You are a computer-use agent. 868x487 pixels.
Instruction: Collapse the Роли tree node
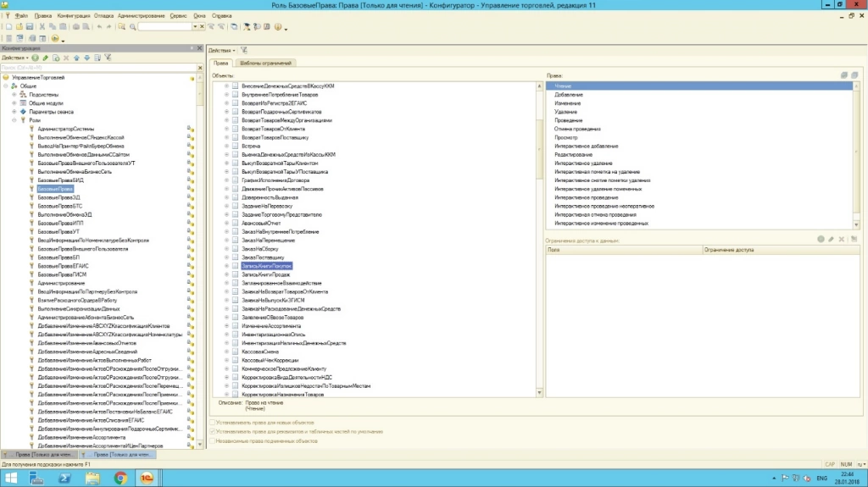point(14,120)
